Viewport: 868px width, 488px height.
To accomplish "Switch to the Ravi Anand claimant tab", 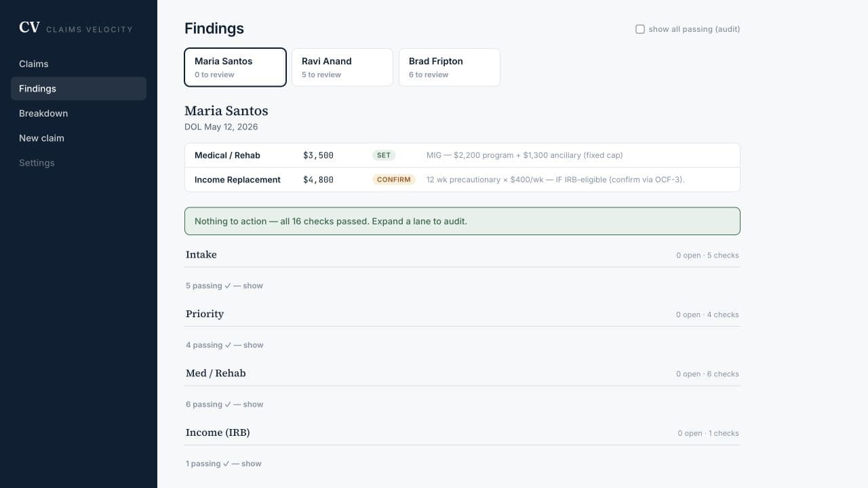I will 342,67.
